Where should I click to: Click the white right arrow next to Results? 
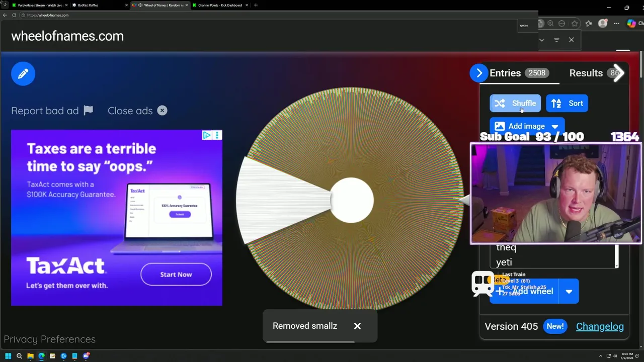(619, 73)
